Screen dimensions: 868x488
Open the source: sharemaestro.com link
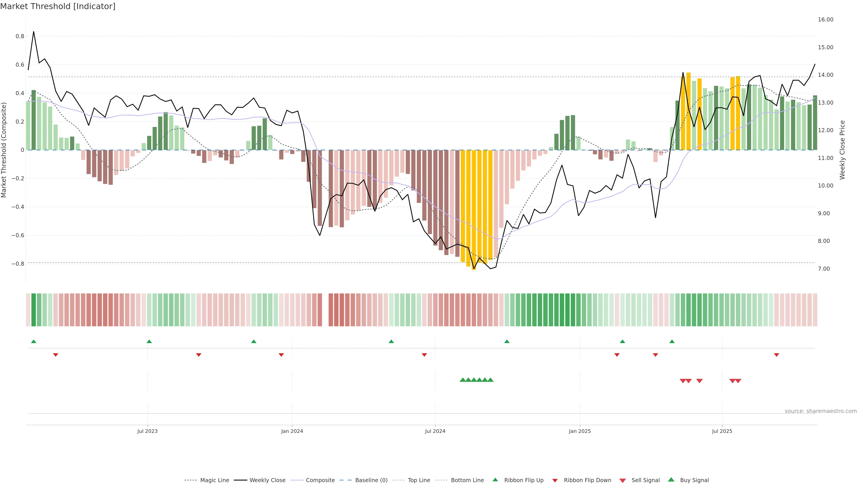coord(821,411)
